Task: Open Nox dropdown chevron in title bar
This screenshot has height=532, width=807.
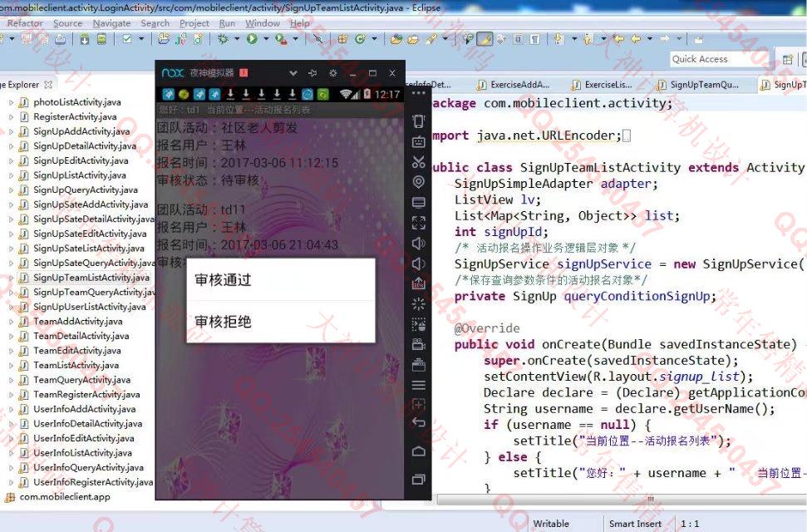Action: (293, 73)
